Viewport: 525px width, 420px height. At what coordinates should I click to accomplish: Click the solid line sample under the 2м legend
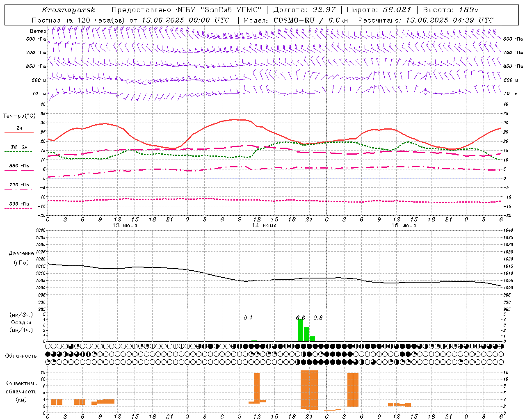coord(19,133)
